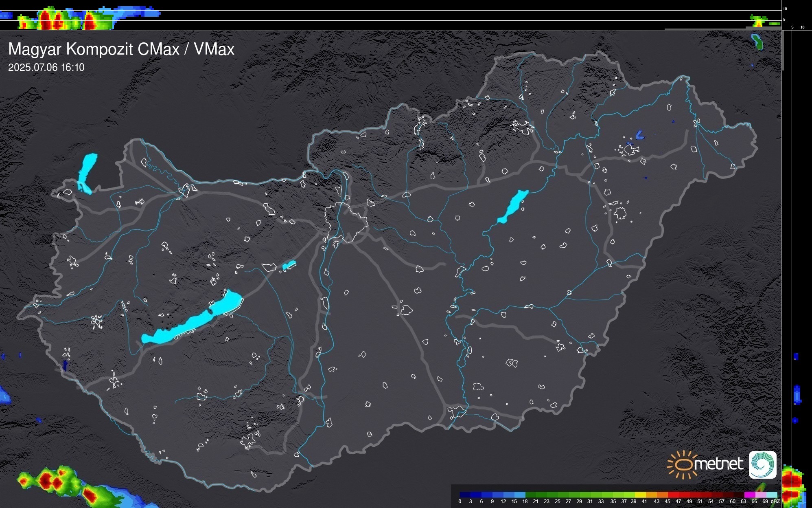Click the teal swirl radar icon
The width and height of the screenshot is (812, 508).
762,464
